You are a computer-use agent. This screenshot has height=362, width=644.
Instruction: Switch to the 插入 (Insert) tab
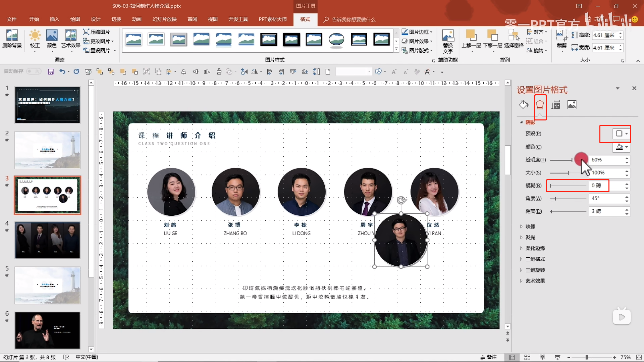[x=55, y=19]
